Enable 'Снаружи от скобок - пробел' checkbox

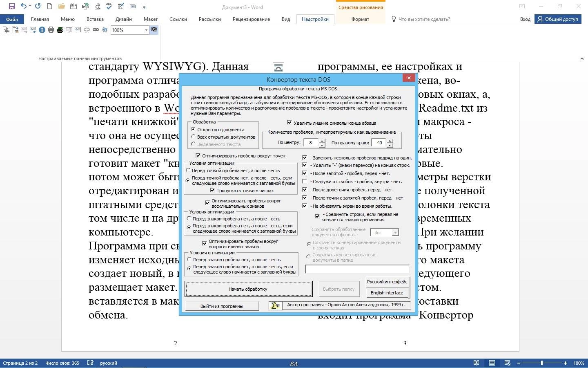point(305,181)
